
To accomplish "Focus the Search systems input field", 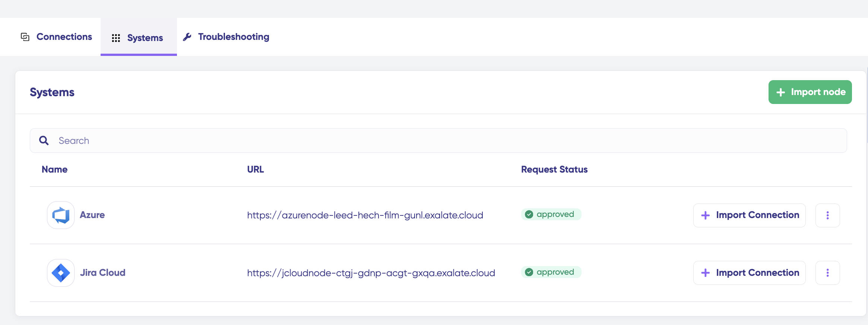I will pyautogui.click(x=447, y=141).
